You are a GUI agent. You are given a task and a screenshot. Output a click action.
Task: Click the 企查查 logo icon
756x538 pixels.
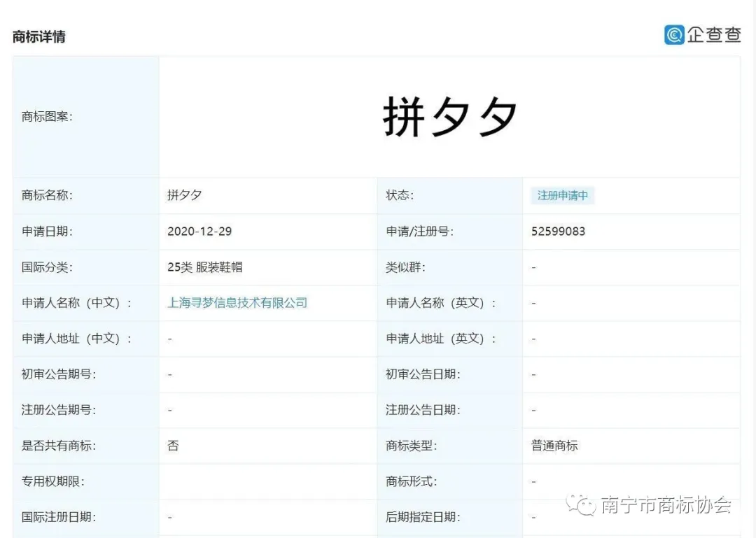pyautogui.click(x=674, y=35)
